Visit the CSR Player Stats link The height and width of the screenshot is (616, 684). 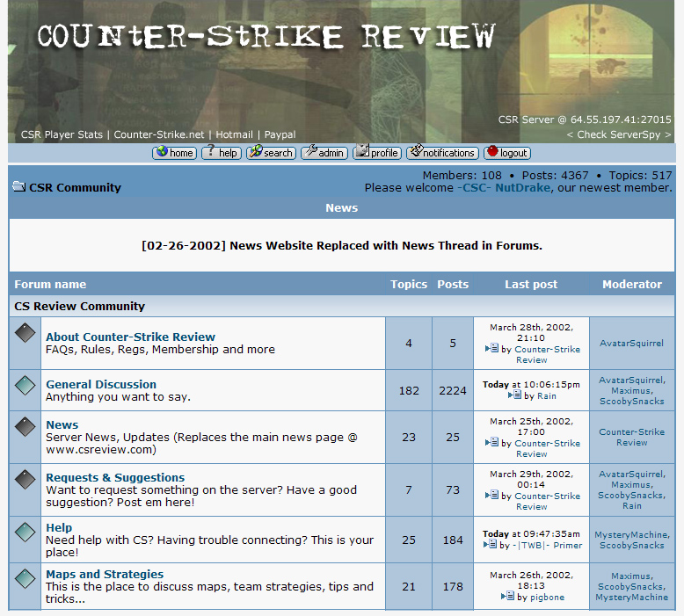point(62,134)
